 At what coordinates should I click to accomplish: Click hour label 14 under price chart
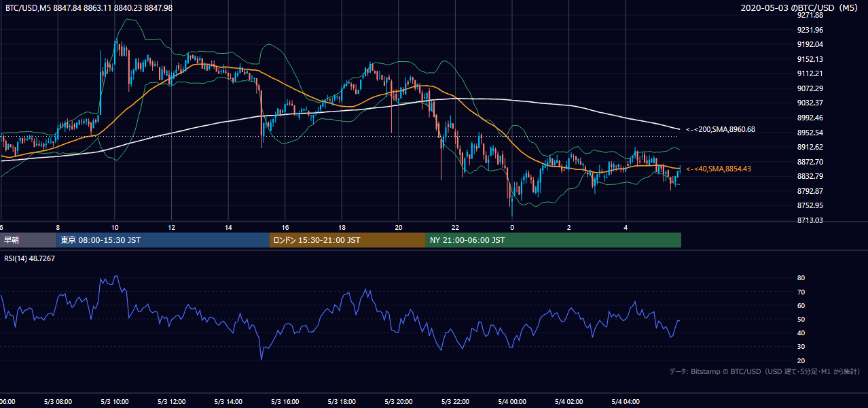(228, 228)
